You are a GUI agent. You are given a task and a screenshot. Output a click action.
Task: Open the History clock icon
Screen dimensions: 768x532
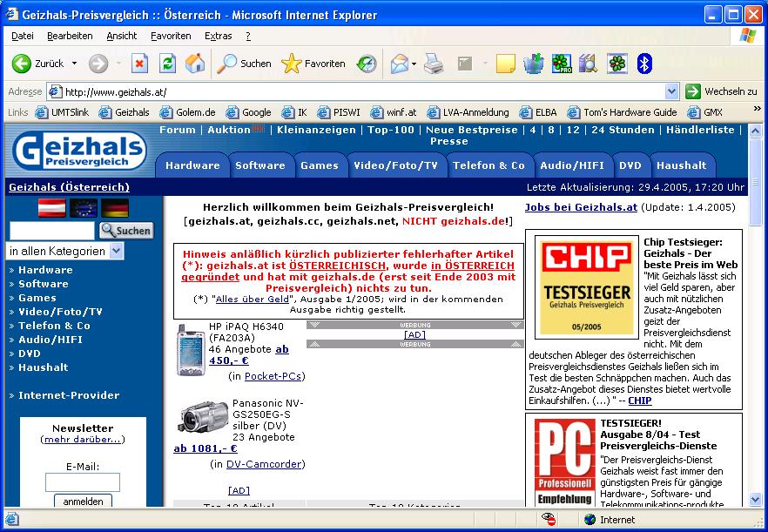[x=367, y=64]
